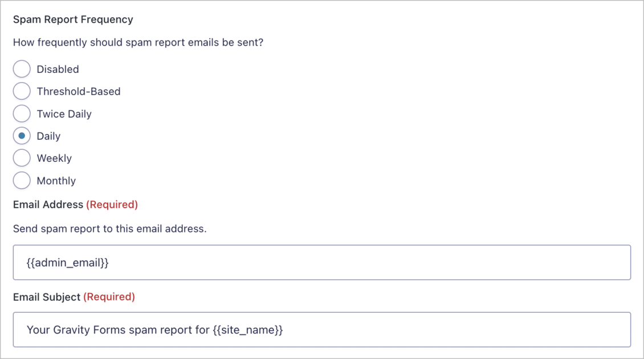Click the Email Address label

pos(48,204)
